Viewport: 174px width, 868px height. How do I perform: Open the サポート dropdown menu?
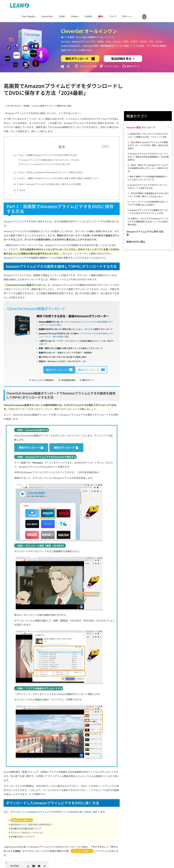click(127, 16)
